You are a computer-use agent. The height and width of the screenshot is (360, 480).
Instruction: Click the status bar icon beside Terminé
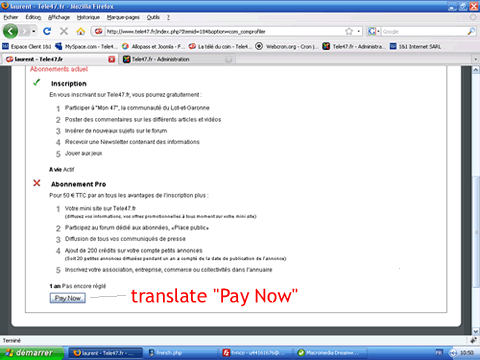(473, 340)
